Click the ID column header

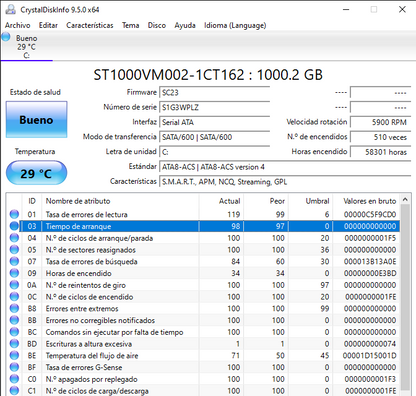[32, 201]
